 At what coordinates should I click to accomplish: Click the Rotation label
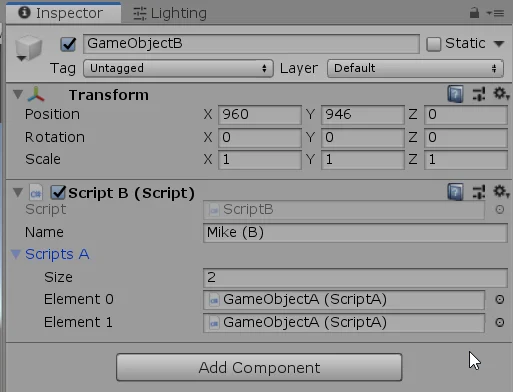tap(55, 137)
